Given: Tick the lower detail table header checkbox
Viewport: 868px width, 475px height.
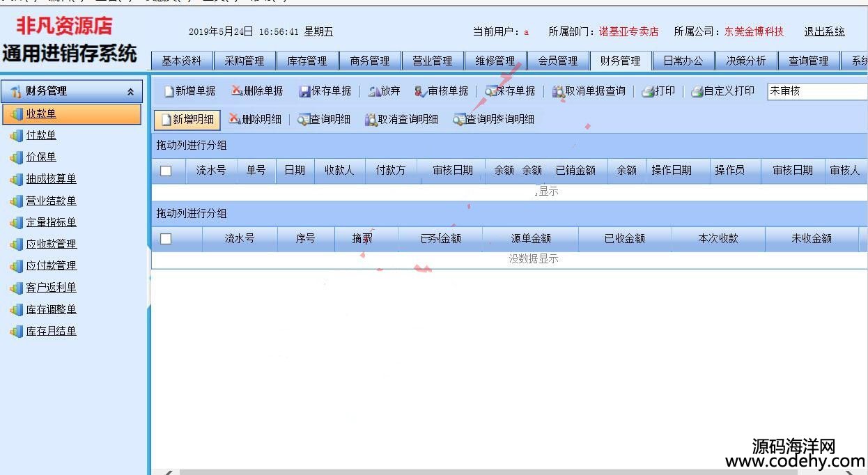Looking at the screenshot, I should click(166, 238).
